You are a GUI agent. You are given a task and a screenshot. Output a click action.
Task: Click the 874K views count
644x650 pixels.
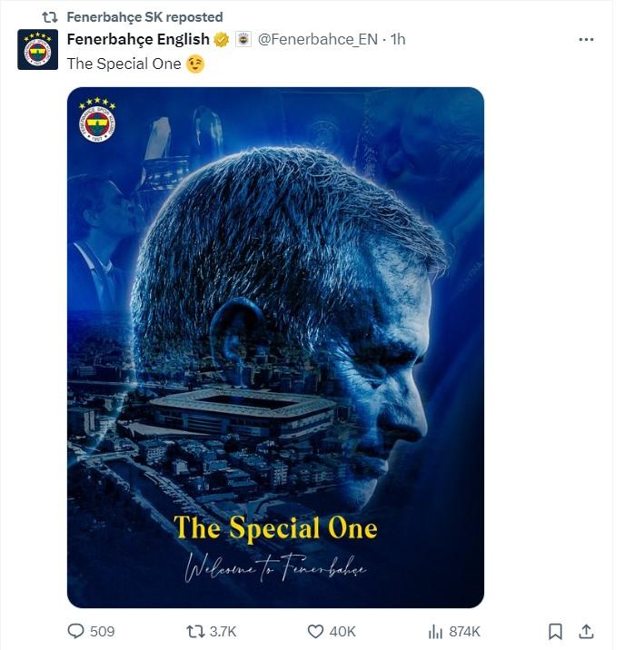[465, 631]
